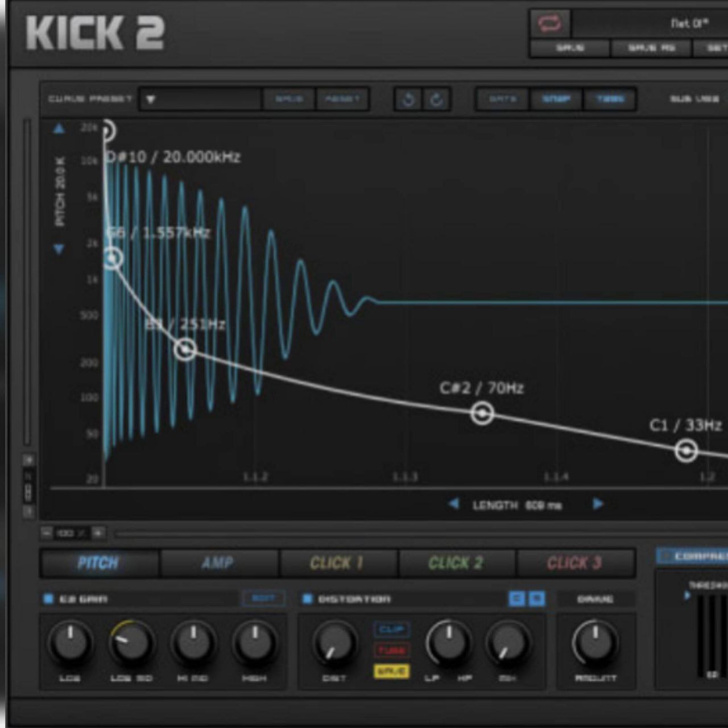
Task: Click the Length value field
Action: (x=543, y=504)
